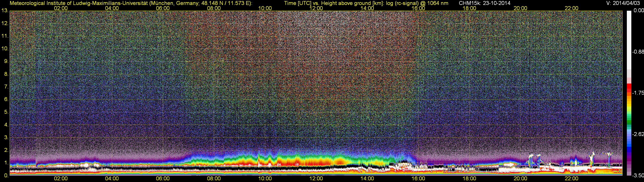644x182 pixels.
Task: Click the 20:00 label on the bottom time axis
Action: coord(521,179)
